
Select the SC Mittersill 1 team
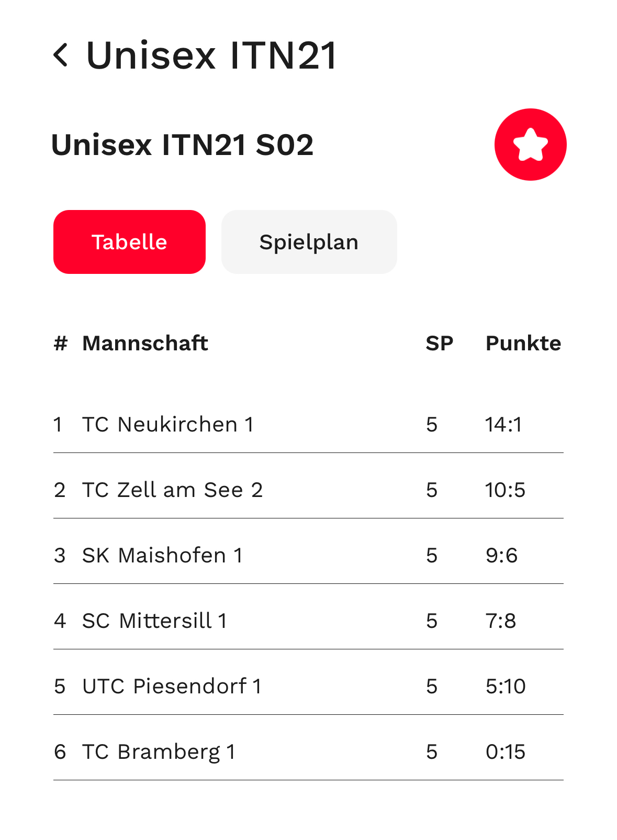pos(308,621)
